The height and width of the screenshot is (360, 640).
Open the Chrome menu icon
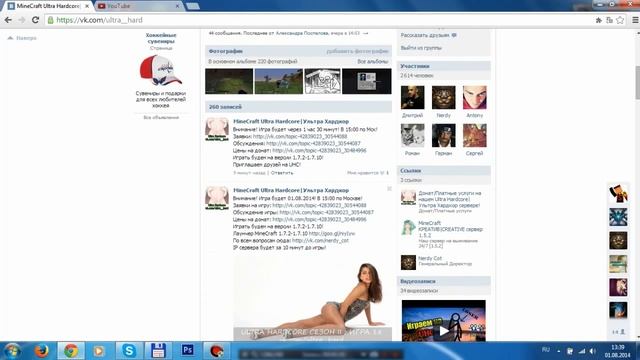pyautogui.click(x=635, y=20)
